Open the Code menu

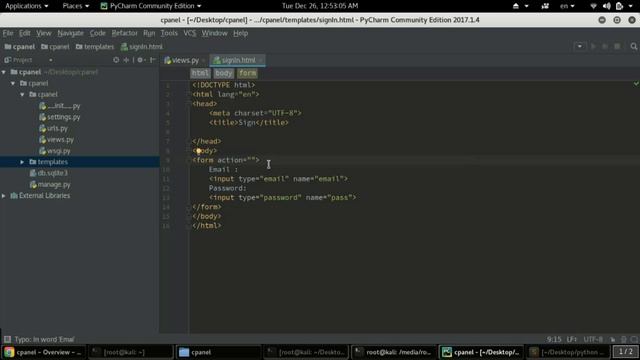pos(98,33)
